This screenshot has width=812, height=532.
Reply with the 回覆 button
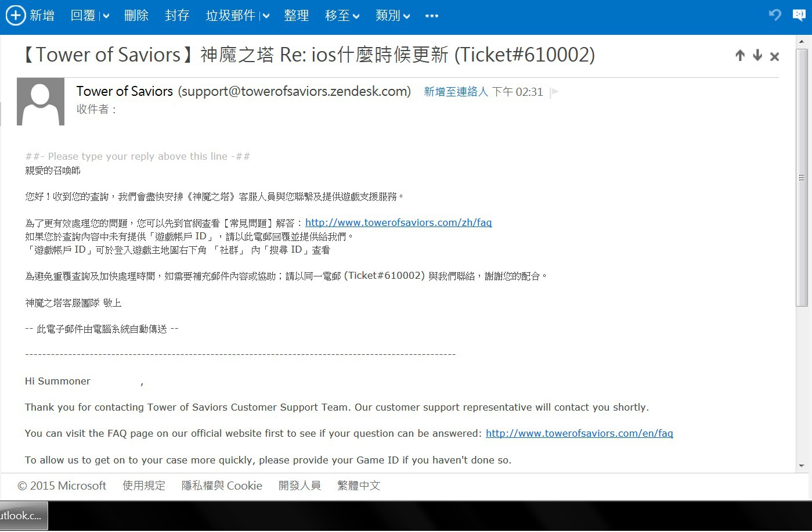[83, 16]
